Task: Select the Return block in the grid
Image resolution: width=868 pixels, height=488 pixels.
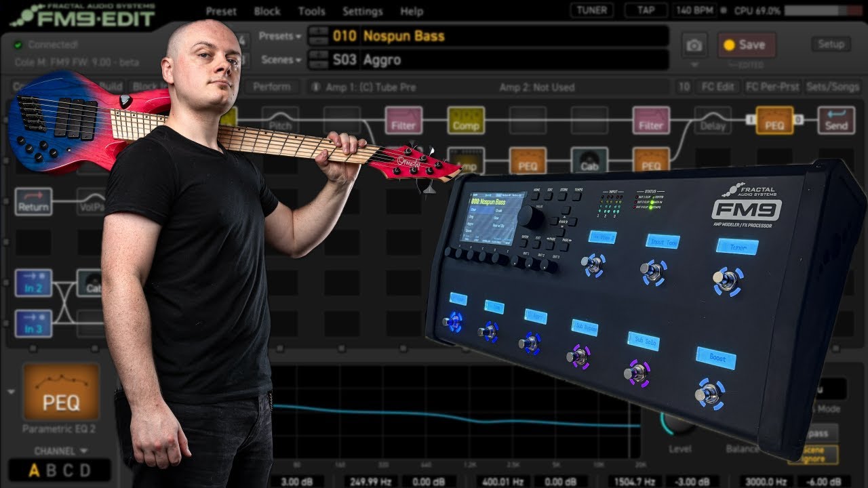Action: pos(33,201)
